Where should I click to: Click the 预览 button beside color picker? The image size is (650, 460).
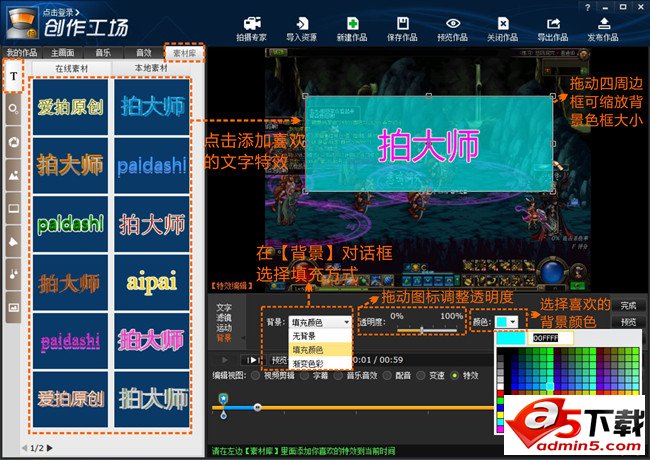[x=628, y=322]
